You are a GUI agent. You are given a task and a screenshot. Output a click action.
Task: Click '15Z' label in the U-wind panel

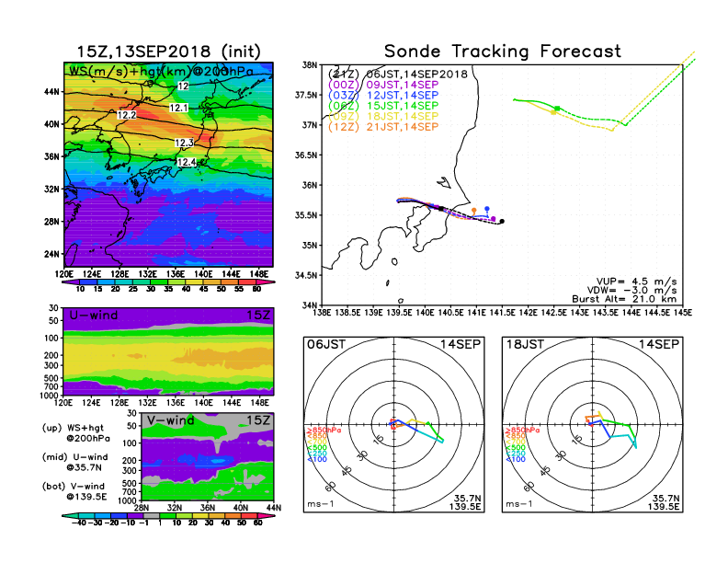[x=257, y=316]
